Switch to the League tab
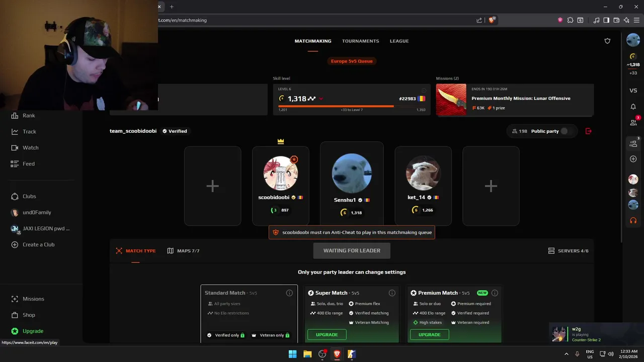 click(x=399, y=41)
